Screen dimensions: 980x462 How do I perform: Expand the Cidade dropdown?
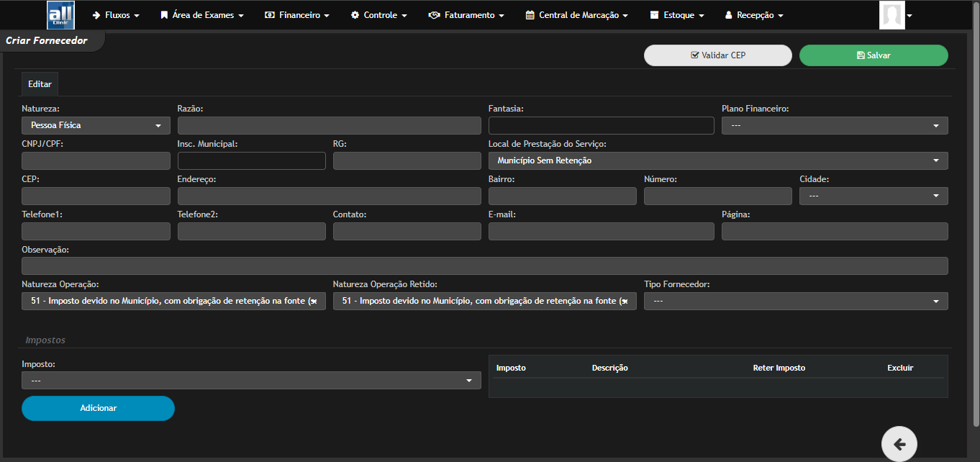pos(874,196)
